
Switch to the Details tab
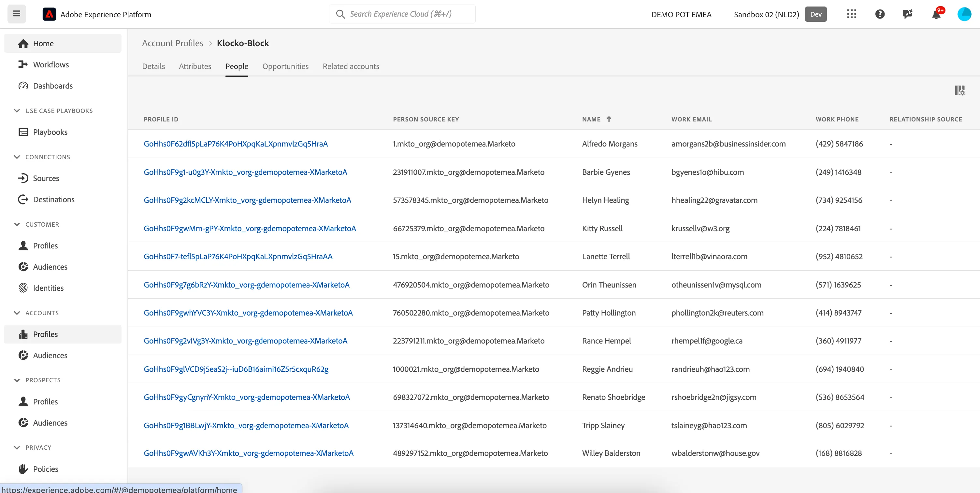coord(153,66)
